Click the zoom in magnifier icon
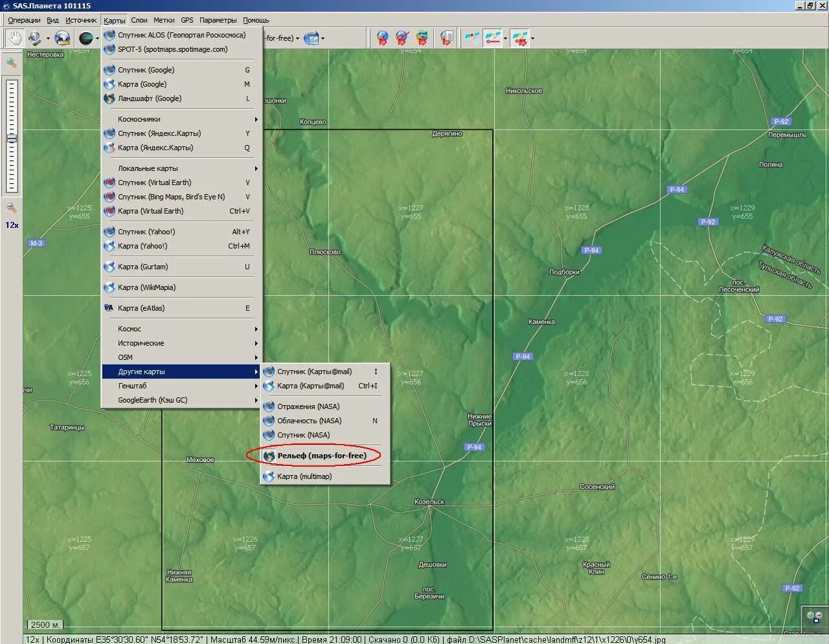The width and height of the screenshot is (829, 644). pyautogui.click(x=11, y=63)
